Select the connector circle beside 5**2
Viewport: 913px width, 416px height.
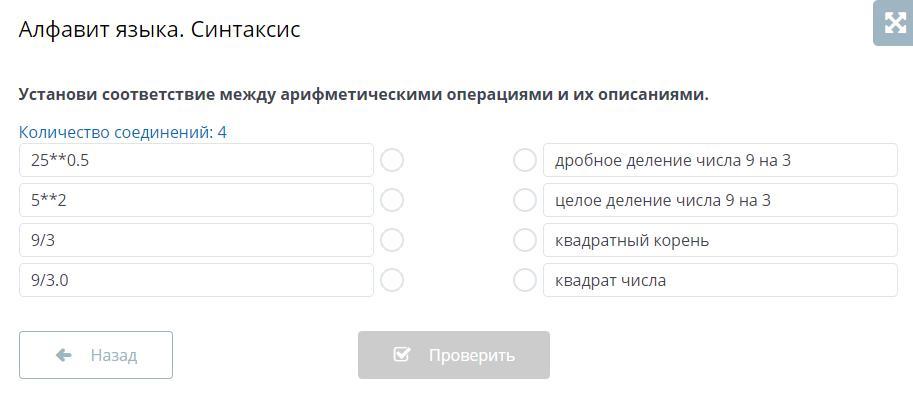point(392,200)
